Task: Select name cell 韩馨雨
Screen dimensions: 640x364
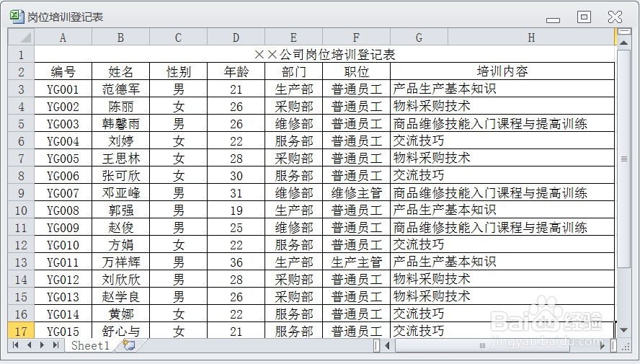Action: (x=121, y=123)
